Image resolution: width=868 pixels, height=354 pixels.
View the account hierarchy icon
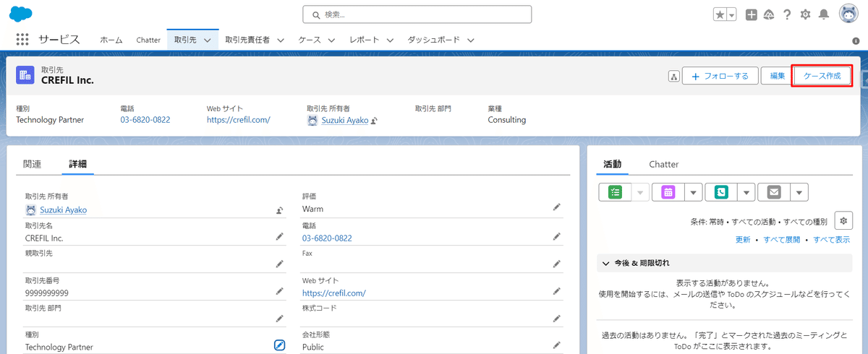pos(674,76)
